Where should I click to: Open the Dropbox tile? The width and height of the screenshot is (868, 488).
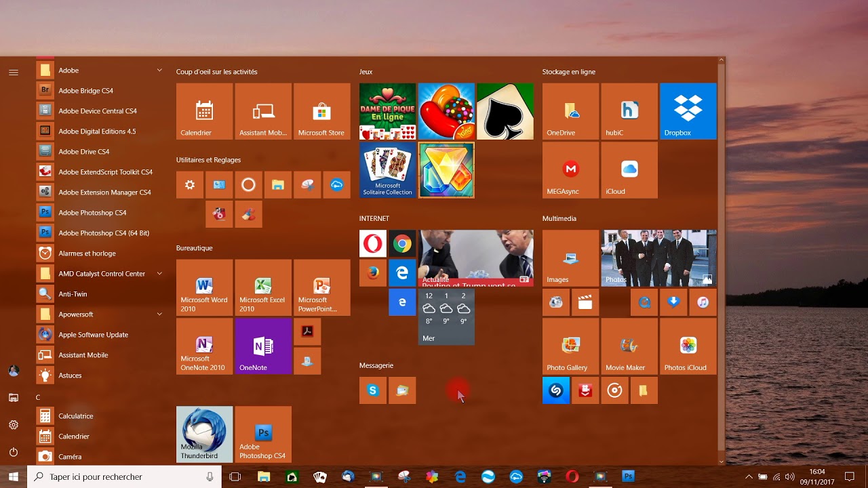pos(688,111)
